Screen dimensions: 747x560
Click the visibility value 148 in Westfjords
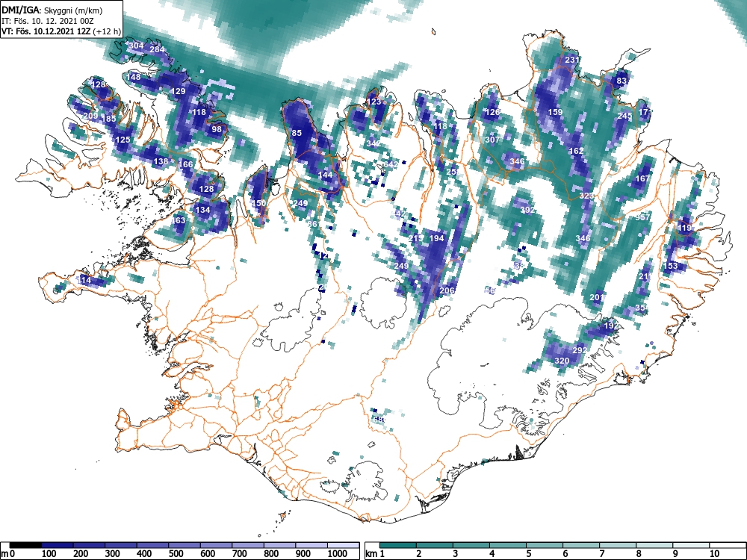coord(134,77)
